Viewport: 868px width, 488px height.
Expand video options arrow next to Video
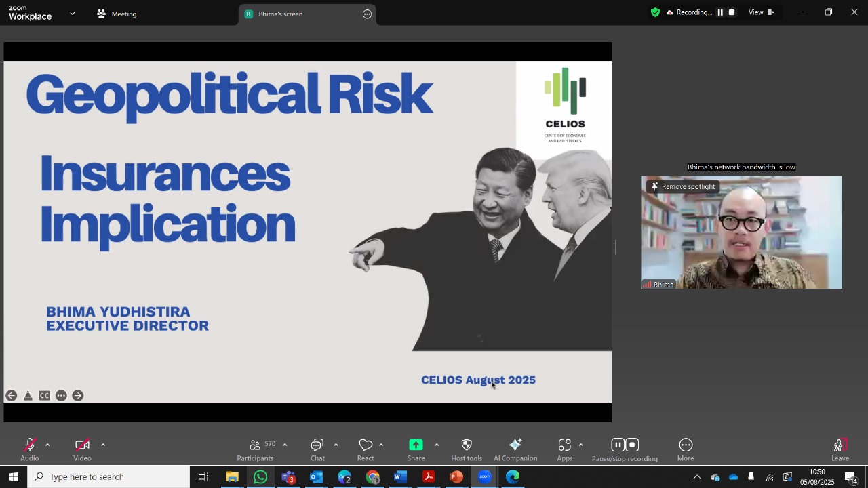pyautogui.click(x=103, y=445)
